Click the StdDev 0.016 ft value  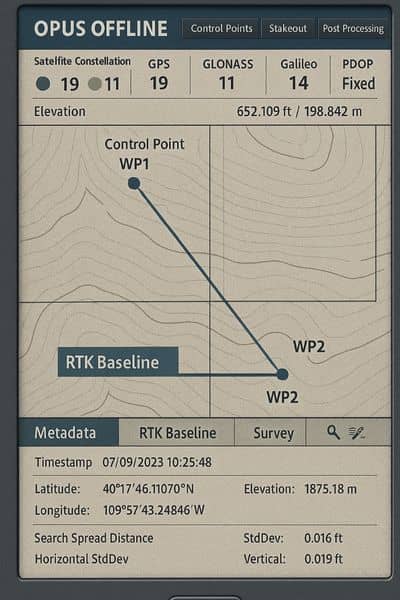point(323,538)
